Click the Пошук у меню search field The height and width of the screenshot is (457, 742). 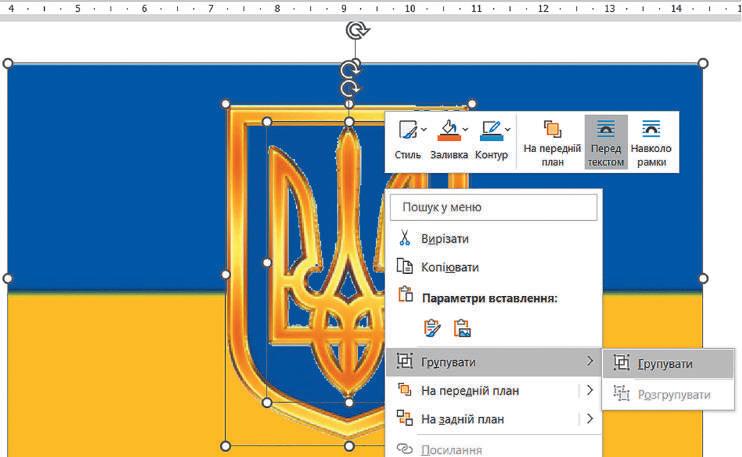[x=494, y=207]
